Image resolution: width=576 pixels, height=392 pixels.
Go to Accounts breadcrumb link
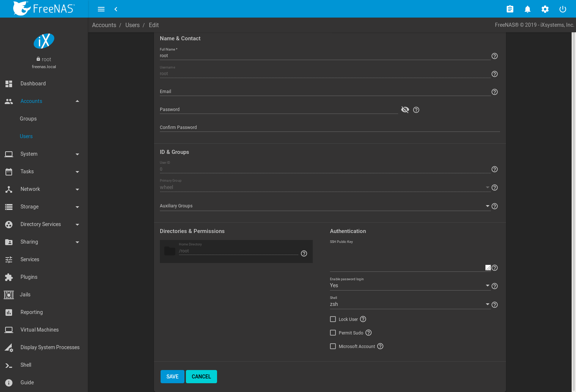click(104, 25)
